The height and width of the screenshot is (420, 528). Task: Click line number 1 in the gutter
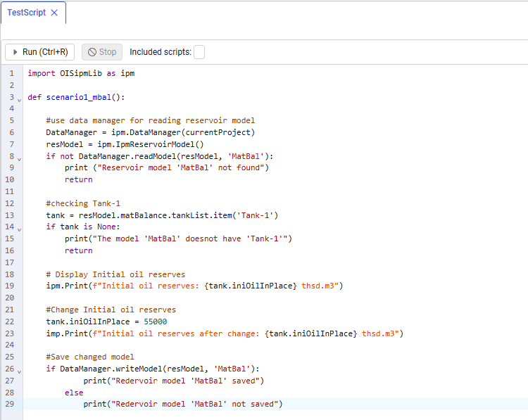tap(12, 73)
